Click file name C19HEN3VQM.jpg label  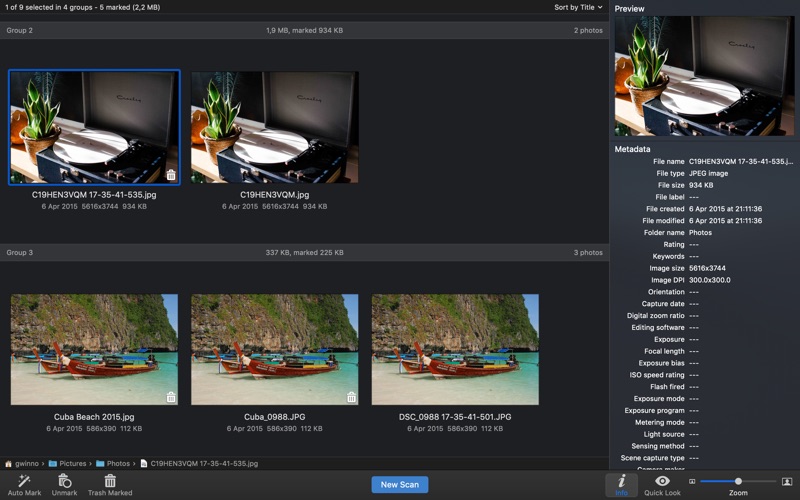pyautogui.click(x=274, y=194)
